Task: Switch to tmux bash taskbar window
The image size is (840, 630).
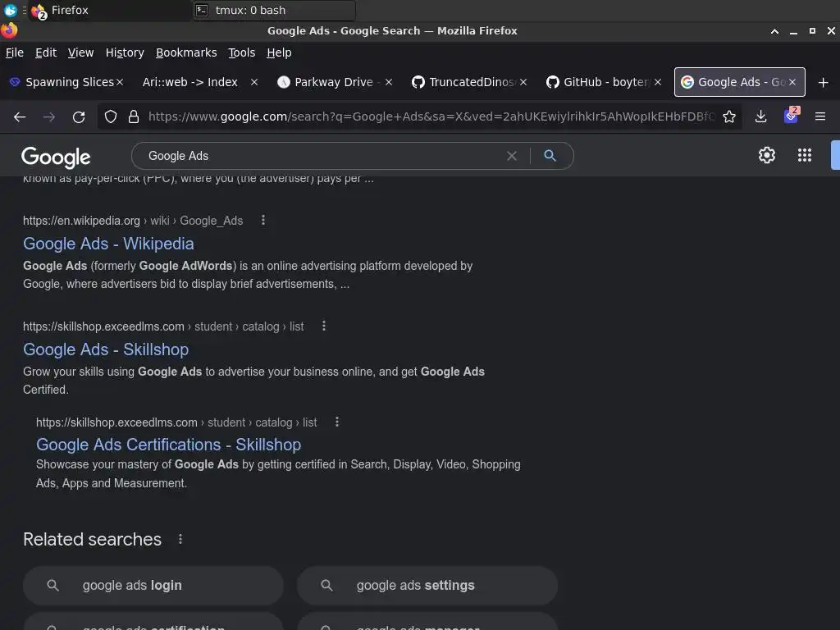Action: coord(273,10)
